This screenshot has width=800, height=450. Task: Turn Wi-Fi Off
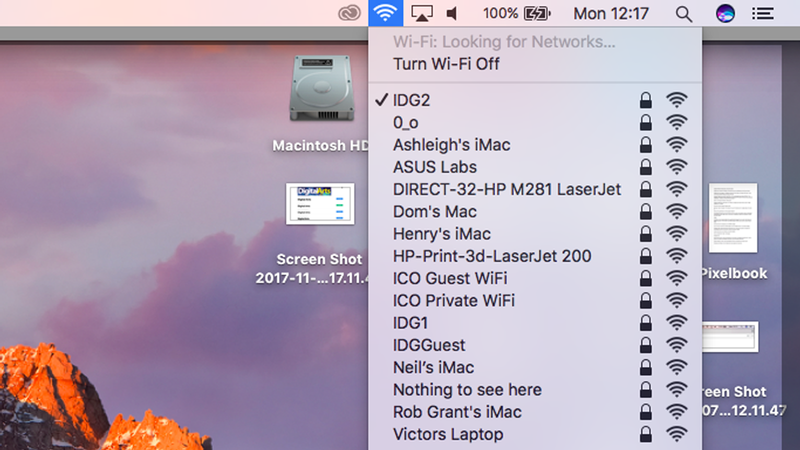535,64
